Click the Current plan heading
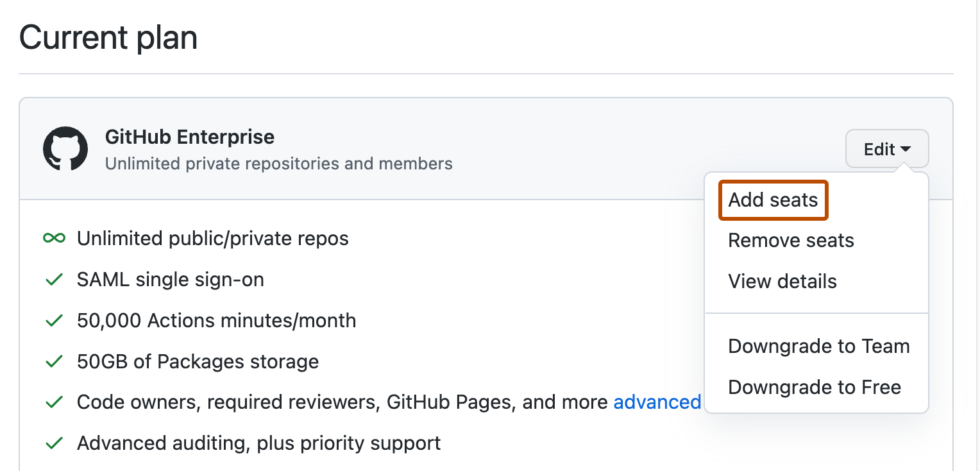The height and width of the screenshot is (471, 980). 108,38
